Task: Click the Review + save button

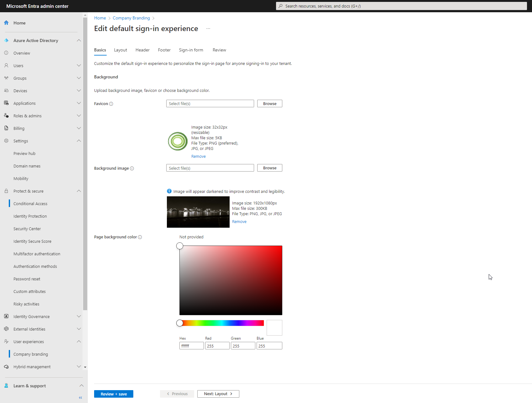Action: pyautogui.click(x=114, y=394)
